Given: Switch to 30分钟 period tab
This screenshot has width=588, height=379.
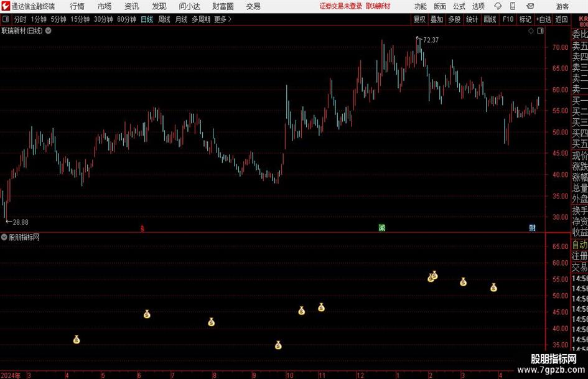Looking at the screenshot, I should coord(103,19).
